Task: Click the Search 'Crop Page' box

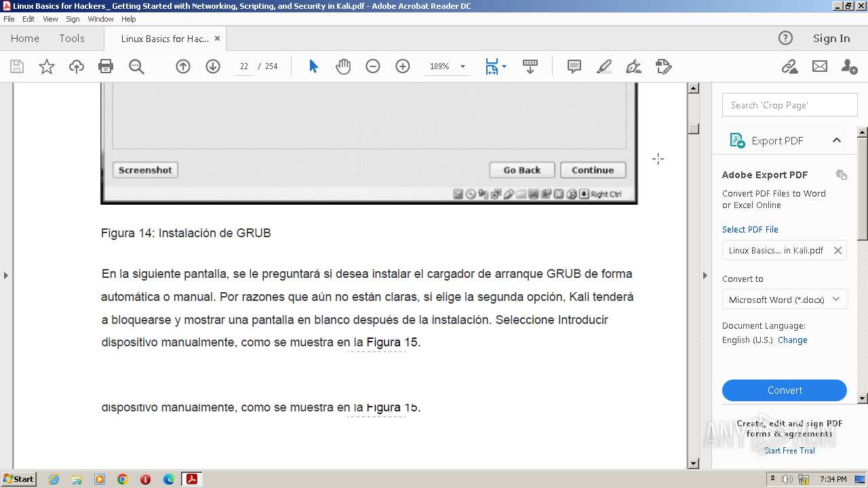Action: [790, 105]
